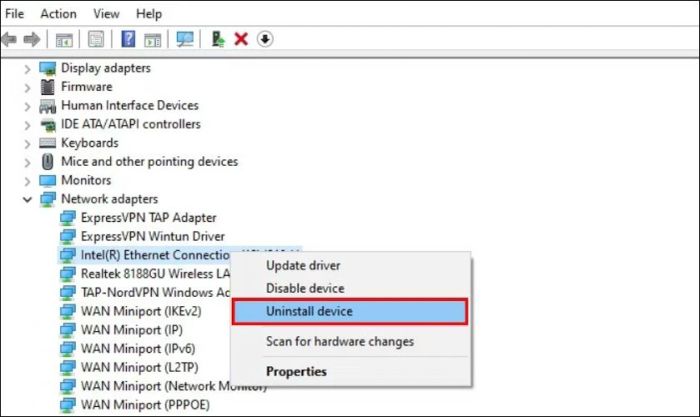
Task: Click the Intel(R) Ethernet Connection adapter icon
Action: 67,256
